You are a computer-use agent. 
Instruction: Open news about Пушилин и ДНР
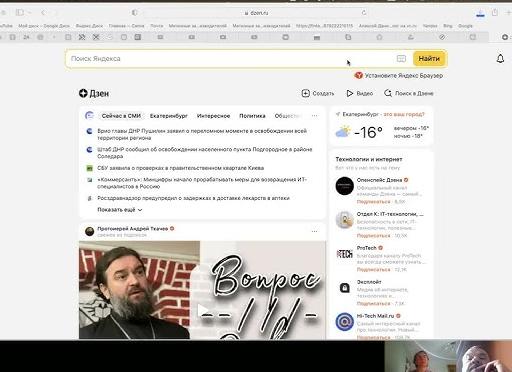click(202, 134)
